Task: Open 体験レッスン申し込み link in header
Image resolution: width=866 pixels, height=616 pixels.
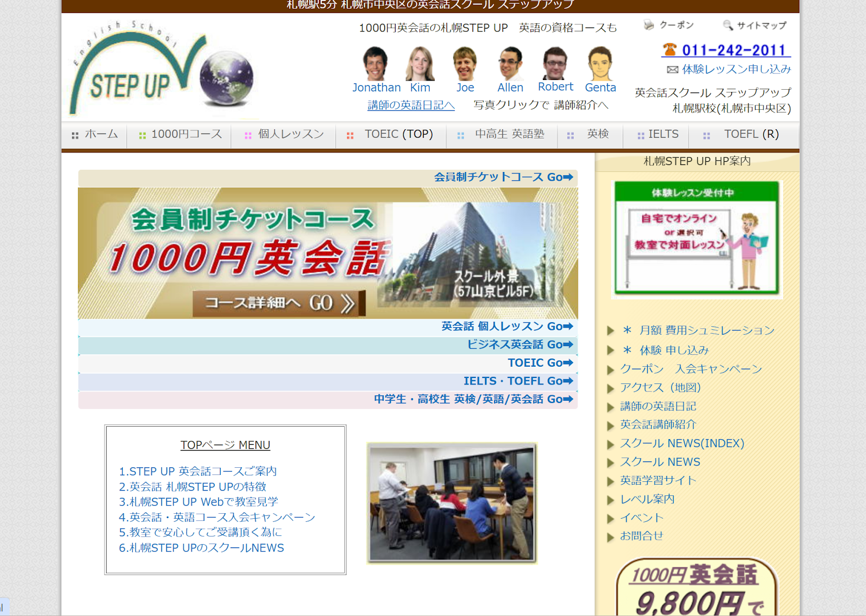Action: [x=736, y=69]
